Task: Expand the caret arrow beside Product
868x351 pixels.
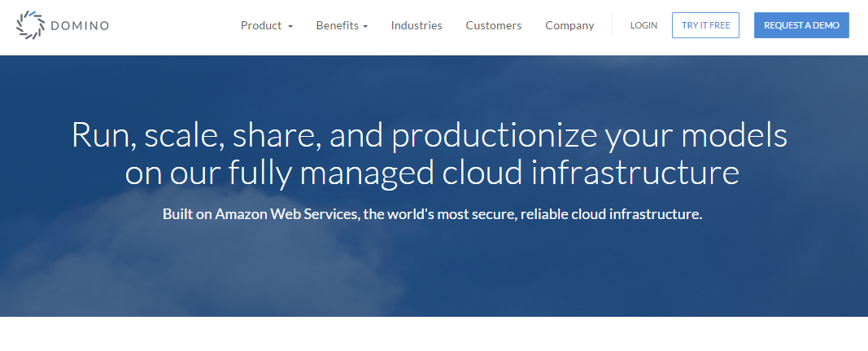Action: click(290, 27)
